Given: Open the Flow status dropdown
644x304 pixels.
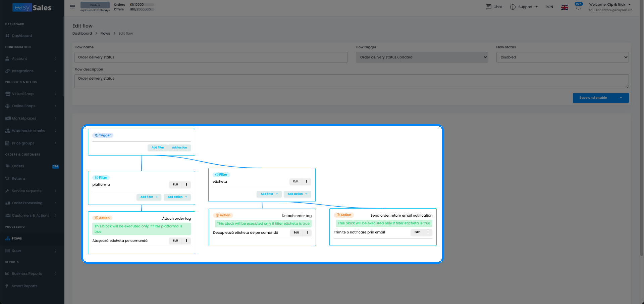Looking at the screenshot, I should pos(562,57).
